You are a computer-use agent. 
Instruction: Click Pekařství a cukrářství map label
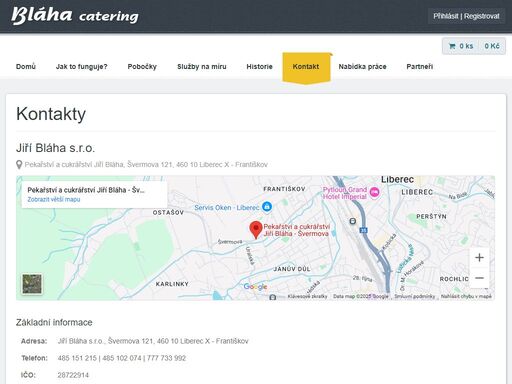[x=296, y=230]
